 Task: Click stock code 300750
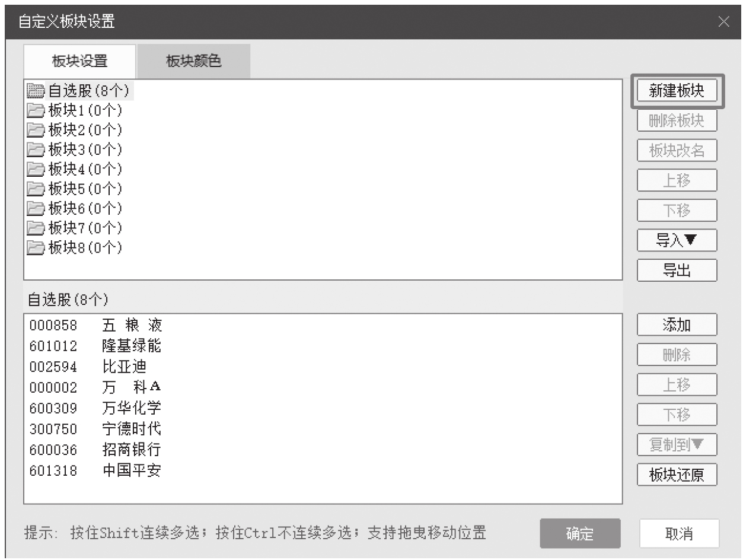click(53, 429)
